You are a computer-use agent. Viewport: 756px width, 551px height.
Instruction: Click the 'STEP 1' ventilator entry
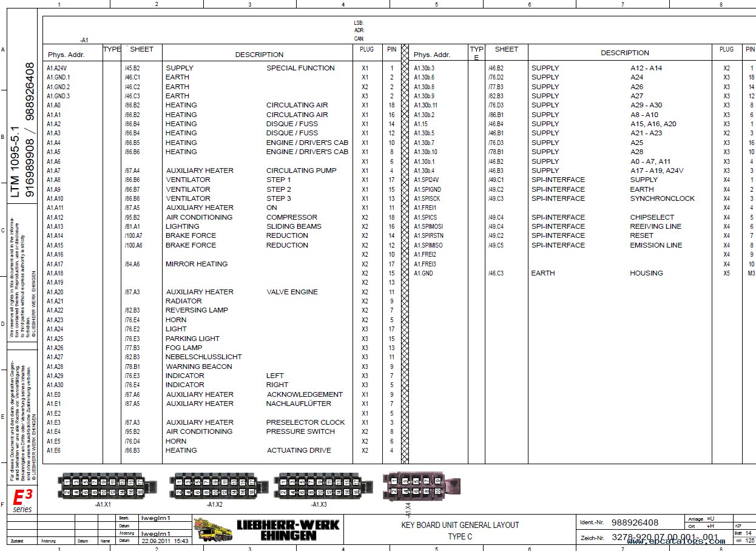(x=278, y=180)
